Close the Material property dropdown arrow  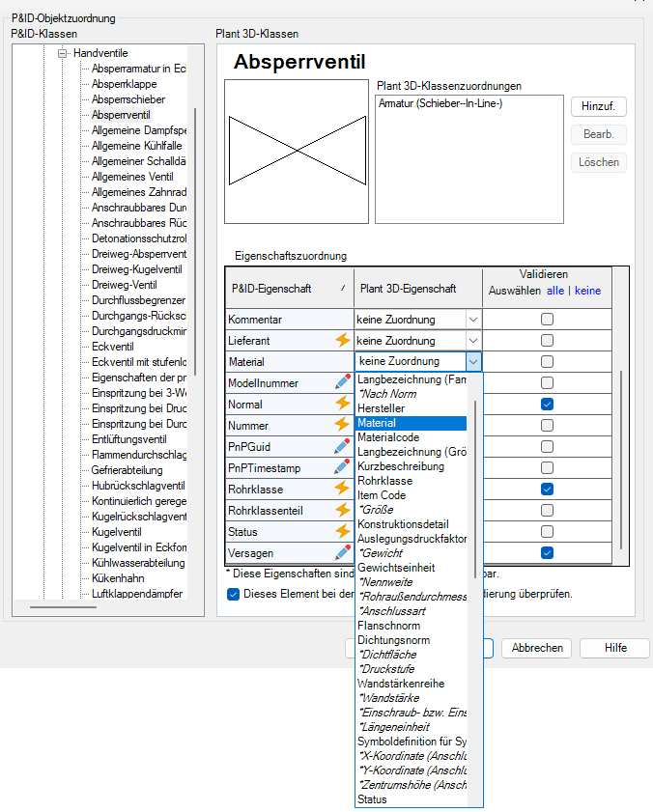(473, 361)
